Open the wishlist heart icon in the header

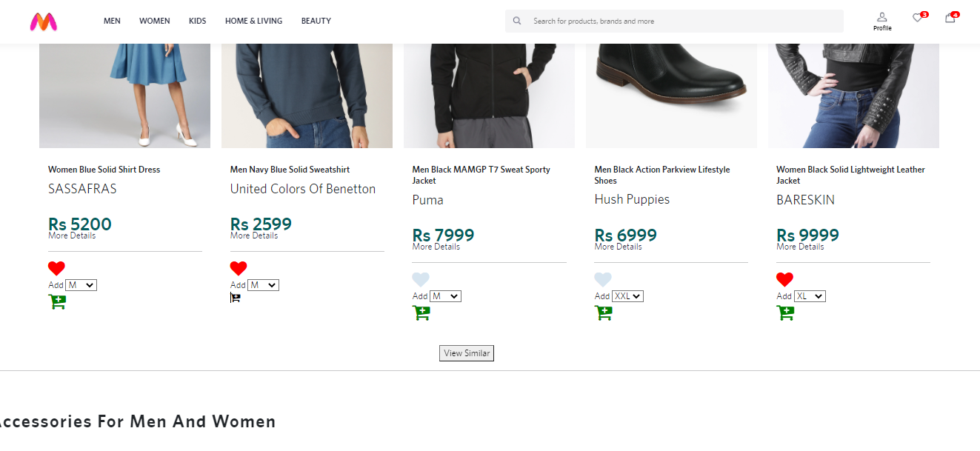919,19
